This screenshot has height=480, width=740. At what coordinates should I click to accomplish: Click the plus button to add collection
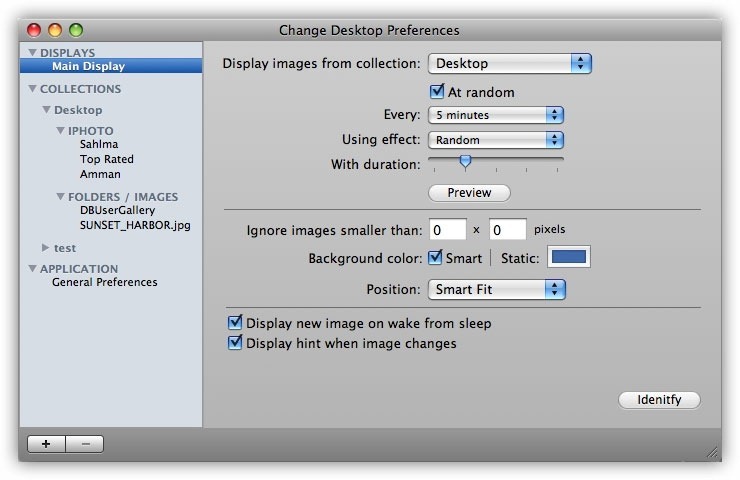pyautogui.click(x=46, y=444)
